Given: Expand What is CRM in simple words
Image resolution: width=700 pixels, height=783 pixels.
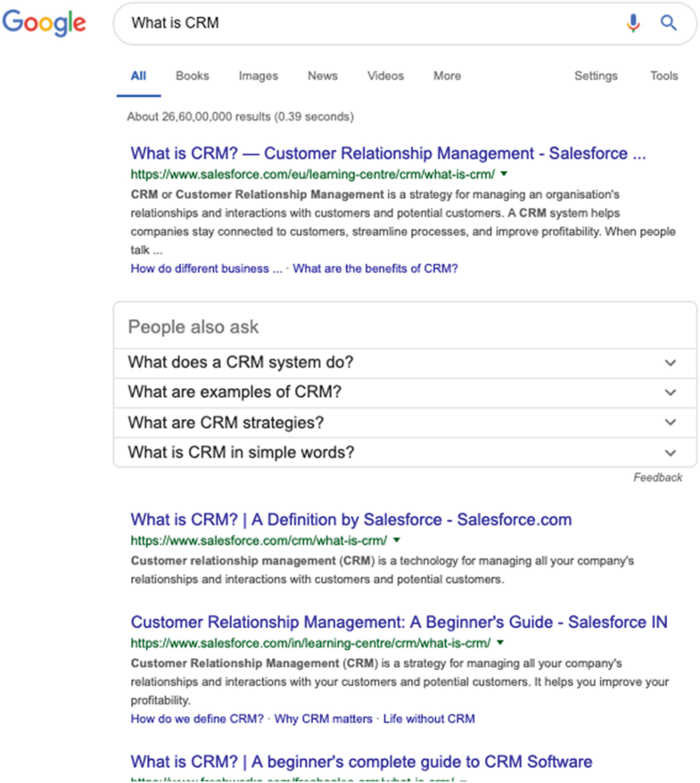Looking at the screenshot, I should (405, 452).
